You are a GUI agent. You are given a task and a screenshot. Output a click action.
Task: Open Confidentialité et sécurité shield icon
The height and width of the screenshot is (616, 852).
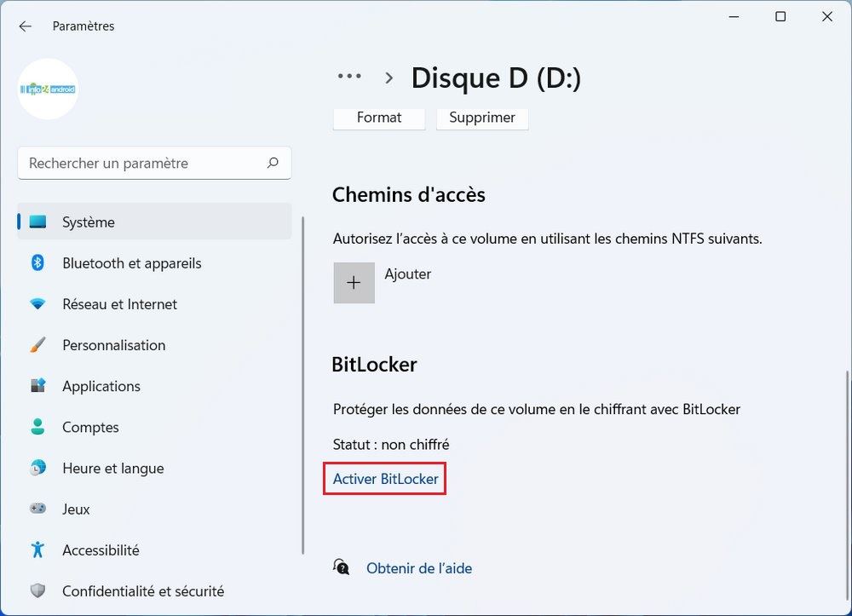pos(37,590)
